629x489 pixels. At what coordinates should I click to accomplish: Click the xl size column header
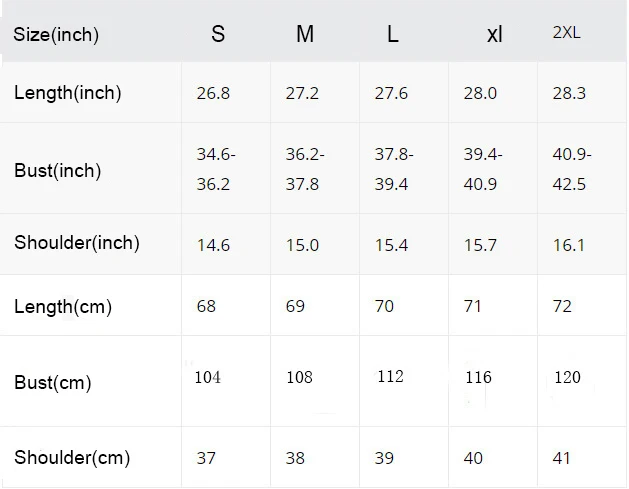coord(494,35)
